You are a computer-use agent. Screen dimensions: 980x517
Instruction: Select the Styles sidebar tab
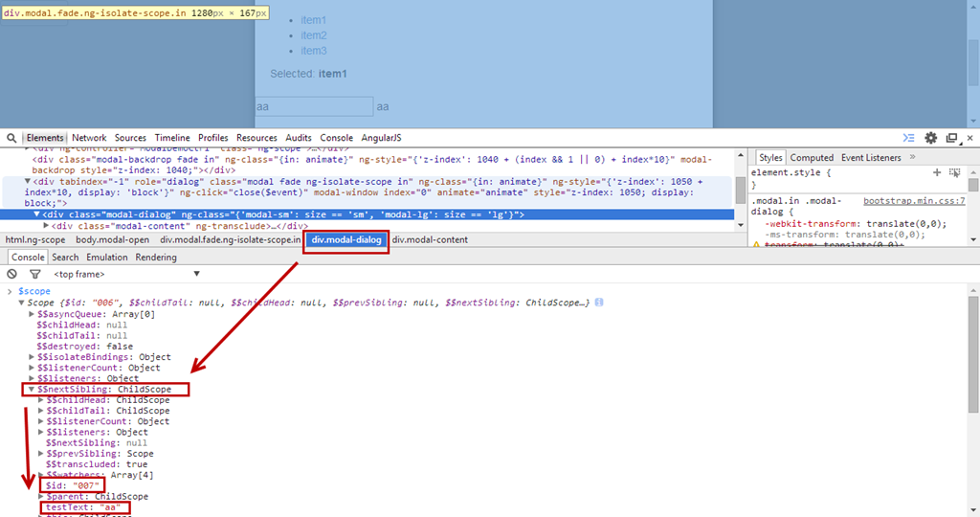point(770,158)
